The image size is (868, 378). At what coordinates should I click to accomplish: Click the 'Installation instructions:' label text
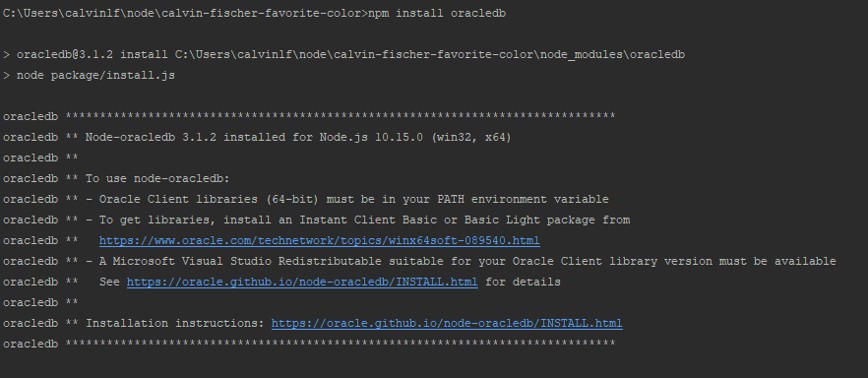(175, 323)
